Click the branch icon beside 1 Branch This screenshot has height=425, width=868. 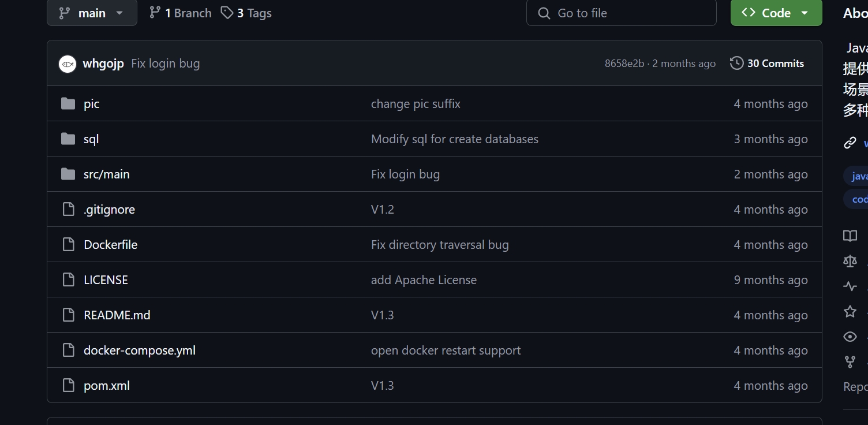(155, 13)
